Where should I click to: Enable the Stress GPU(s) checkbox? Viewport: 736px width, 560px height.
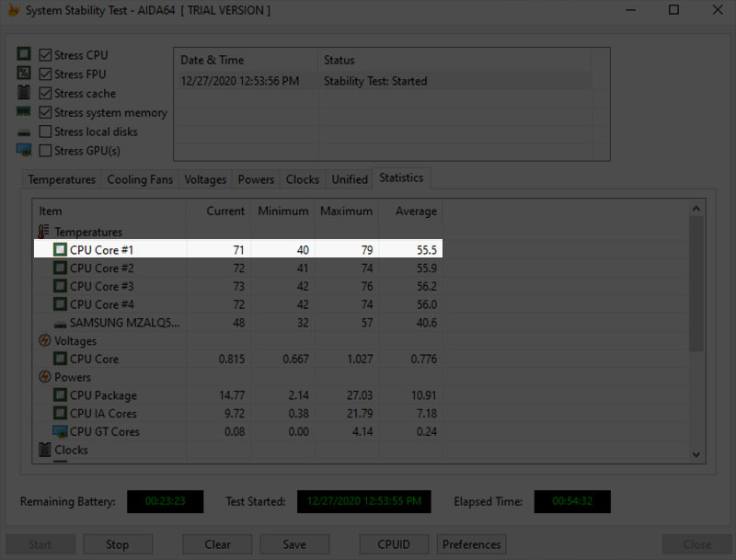pyautogui.click(x=45, y=151)
